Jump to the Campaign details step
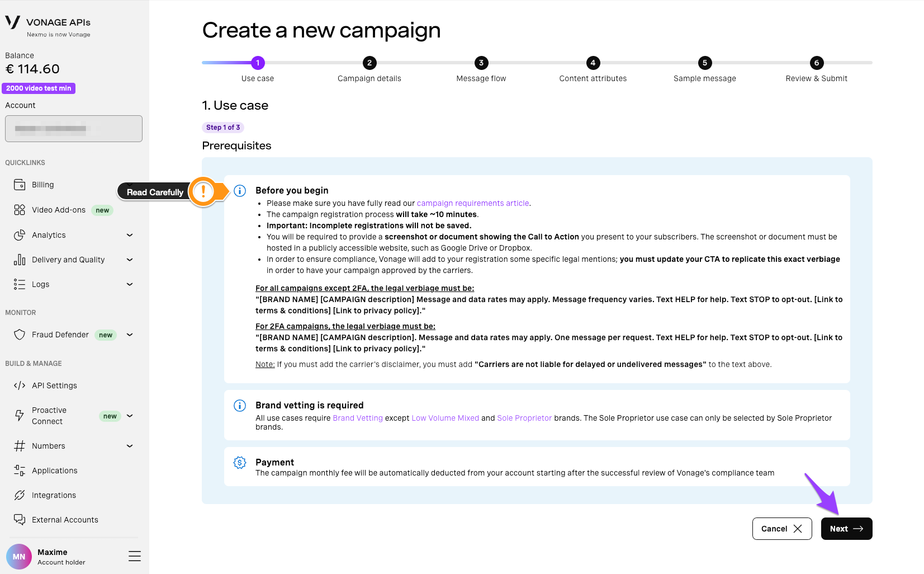The height and width of the screenshot is (574, 924). (x=369, y=63)
